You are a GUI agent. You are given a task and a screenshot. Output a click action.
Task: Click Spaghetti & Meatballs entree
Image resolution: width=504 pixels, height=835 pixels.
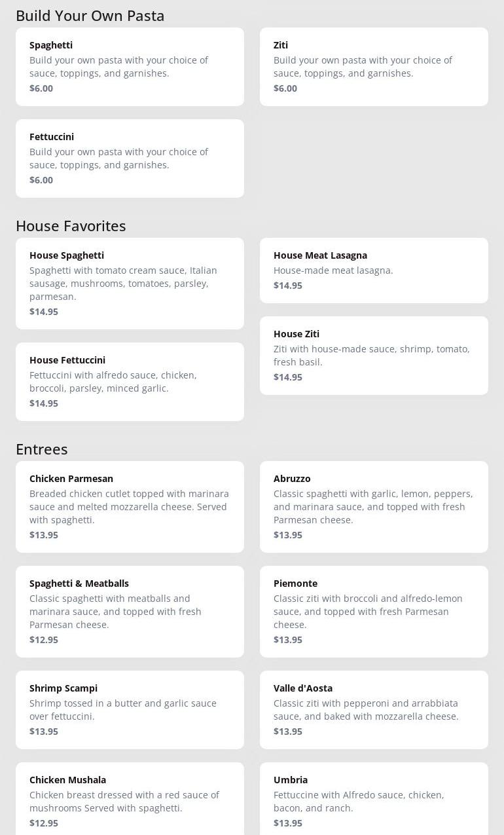[x=130, y=612]
